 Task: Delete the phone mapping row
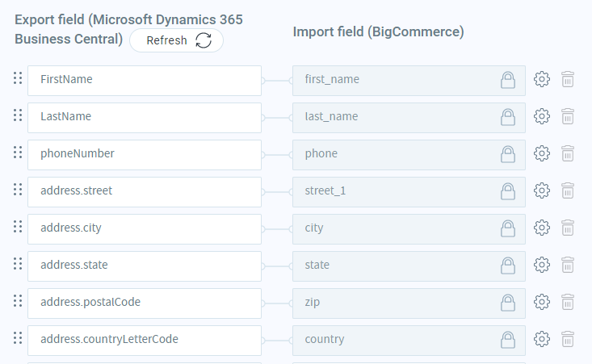click(568, 153)
